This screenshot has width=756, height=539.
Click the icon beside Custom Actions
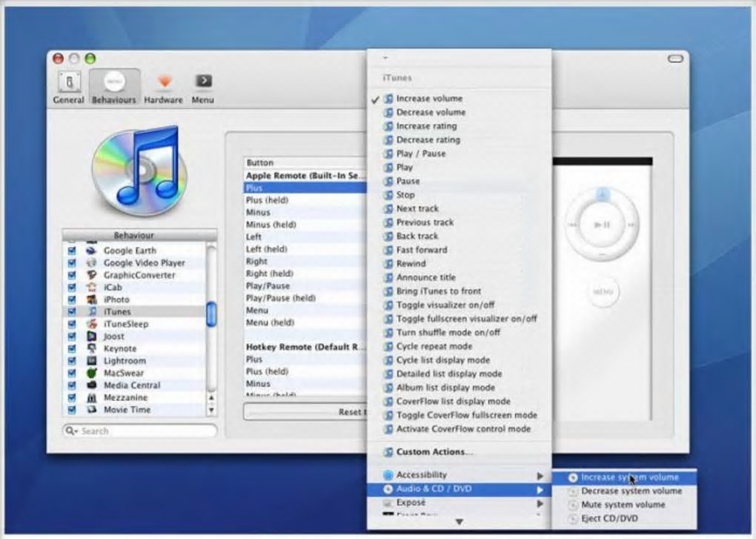point(388,452)
